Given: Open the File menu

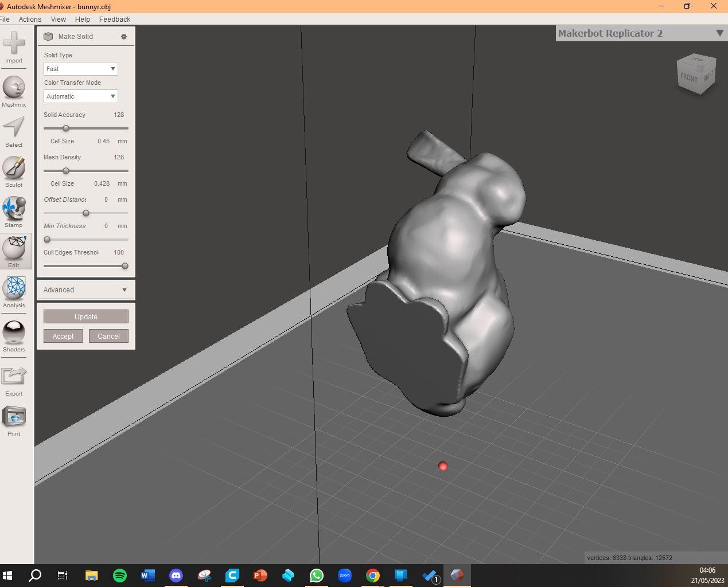Looking at the screenshot, I should click(x=5, y=19).
